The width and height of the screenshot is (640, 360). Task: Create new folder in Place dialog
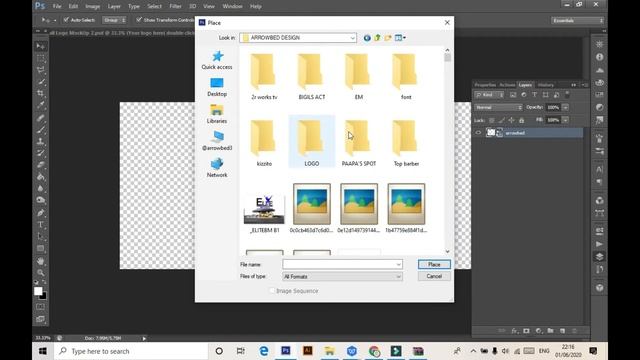(x=388, y=38)
